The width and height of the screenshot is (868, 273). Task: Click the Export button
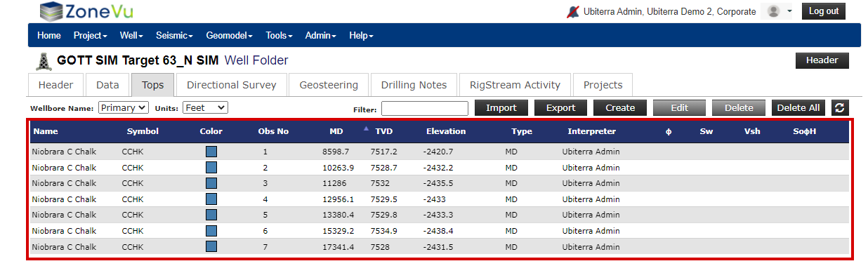pyautogui.click(x=560, y=108)
